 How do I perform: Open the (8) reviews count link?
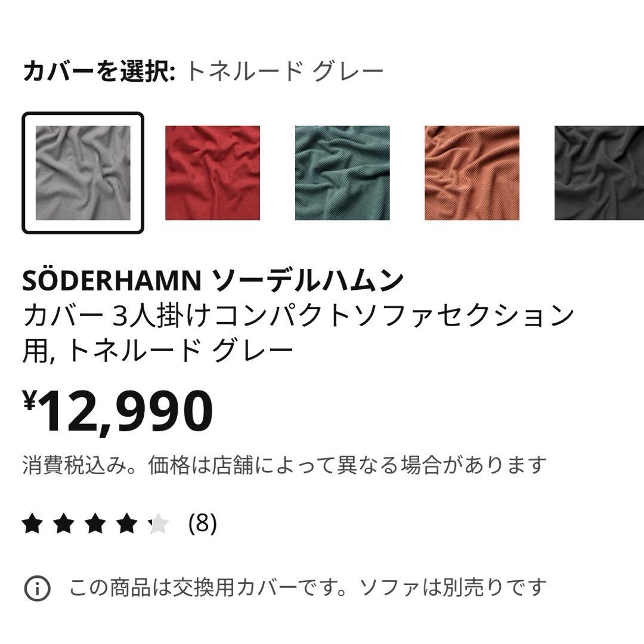tap(202, 524)
